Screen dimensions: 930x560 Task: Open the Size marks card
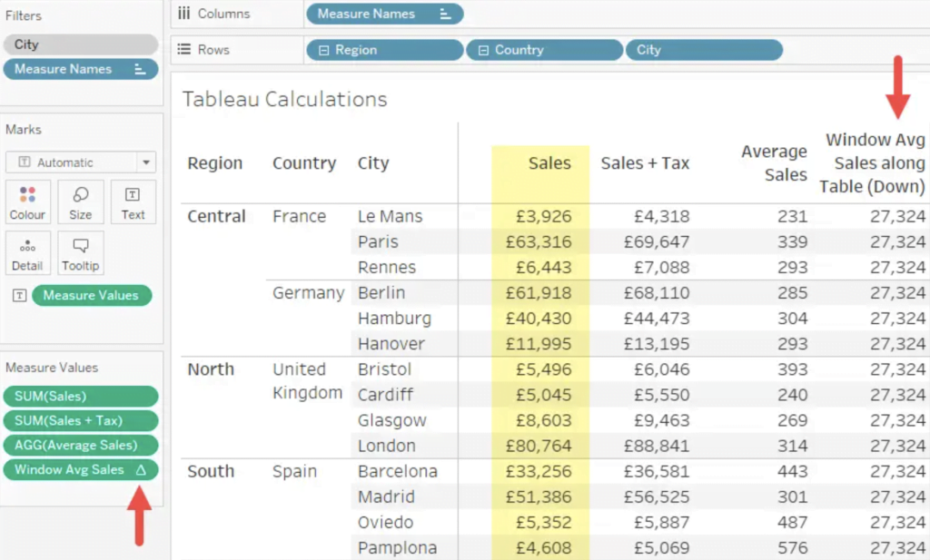(80, 202)
